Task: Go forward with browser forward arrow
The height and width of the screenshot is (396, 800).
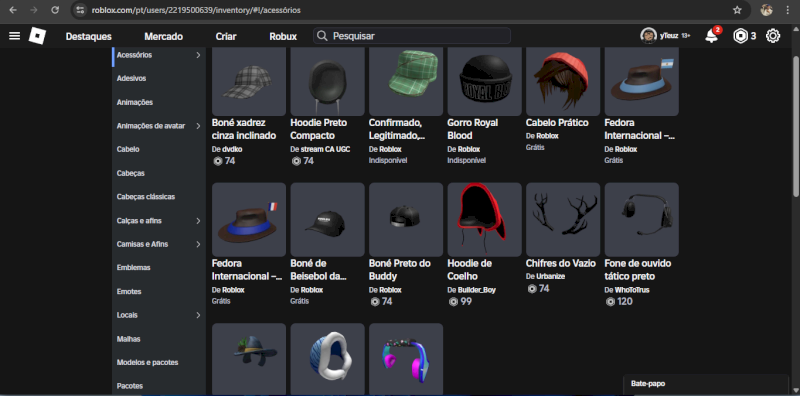Action: pos(34,10)
